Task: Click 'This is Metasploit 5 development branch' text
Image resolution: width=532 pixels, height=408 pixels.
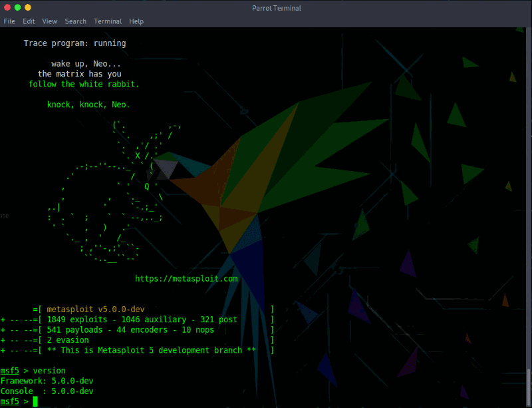Action: pyautogui.click(x=152, y=350)
